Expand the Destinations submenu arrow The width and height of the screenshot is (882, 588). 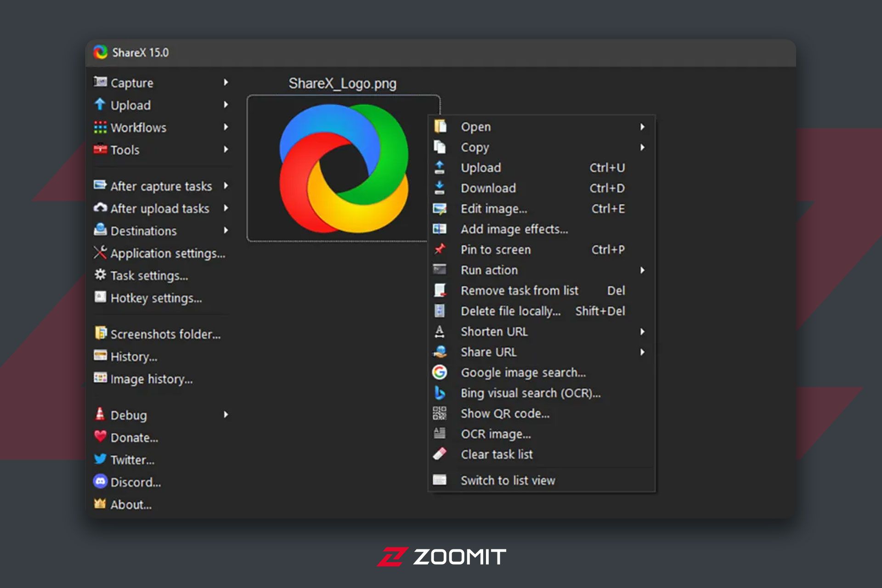click(x=226, y=230)
